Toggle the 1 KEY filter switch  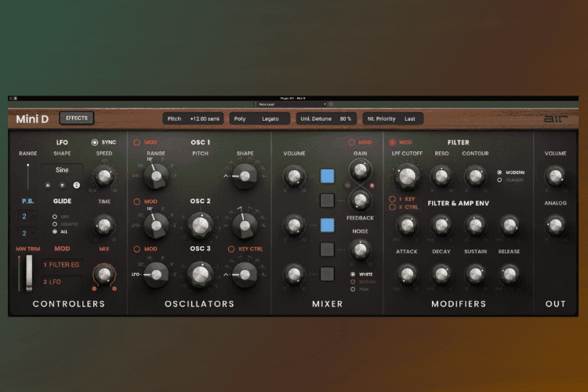pyautogui.click(x=392, y=199)
